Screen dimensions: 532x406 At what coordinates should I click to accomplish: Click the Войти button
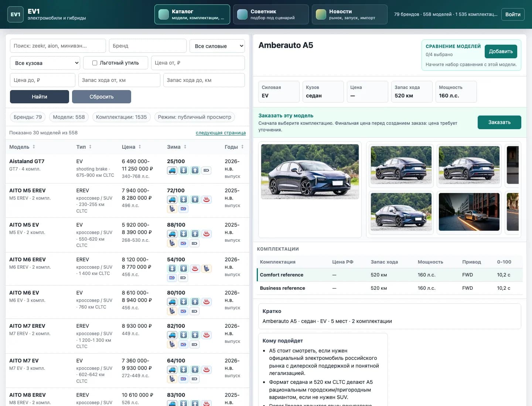[x=513, y=14]
